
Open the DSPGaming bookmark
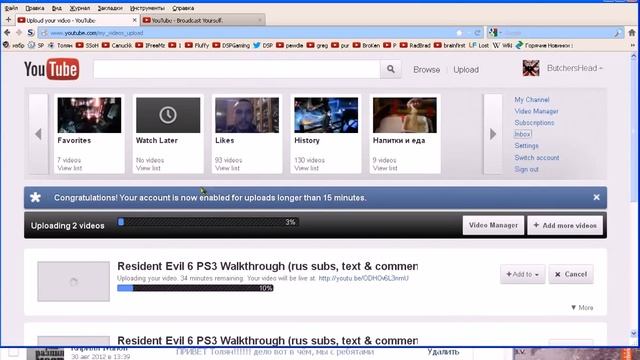tap(231, 45)
